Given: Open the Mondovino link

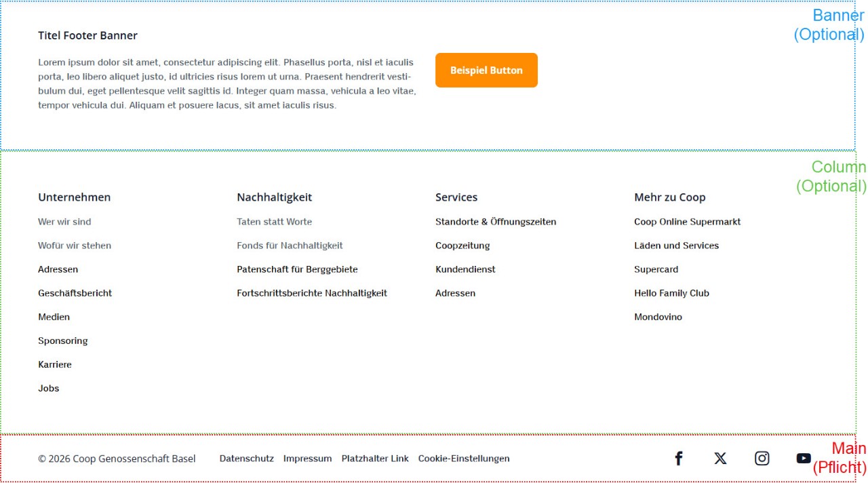Looking at the screenshot, I should (x=658, y=317).
